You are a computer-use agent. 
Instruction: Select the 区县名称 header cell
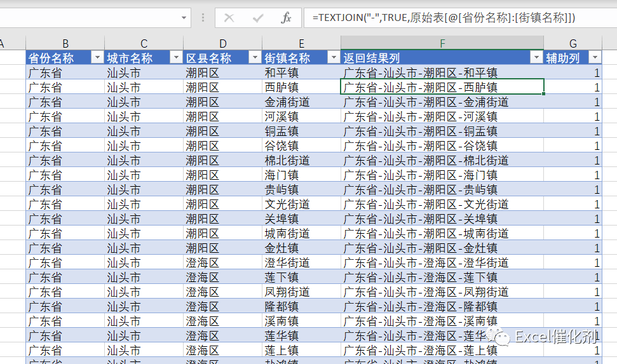[223, 58]
